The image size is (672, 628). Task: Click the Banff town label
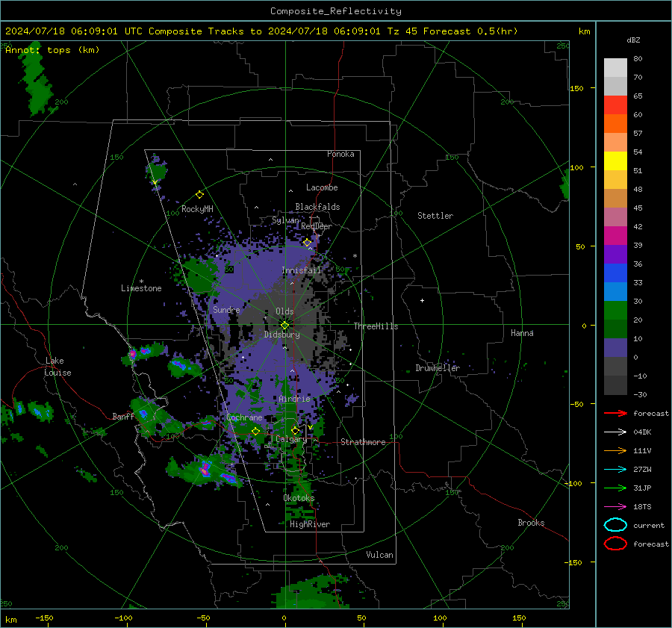click(123, 417)
